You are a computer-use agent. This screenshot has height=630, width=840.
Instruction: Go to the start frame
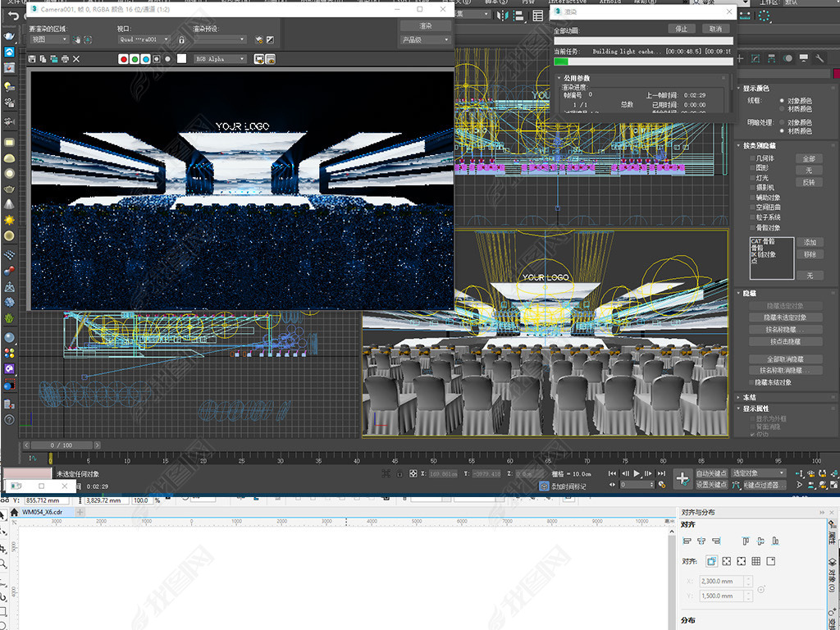tap(612, 473)
